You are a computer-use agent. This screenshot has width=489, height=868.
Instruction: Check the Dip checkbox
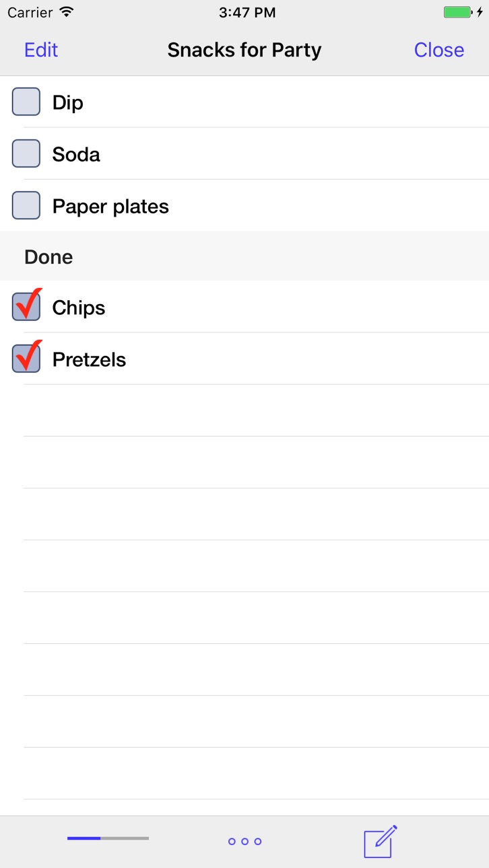(x=26, y=102)
